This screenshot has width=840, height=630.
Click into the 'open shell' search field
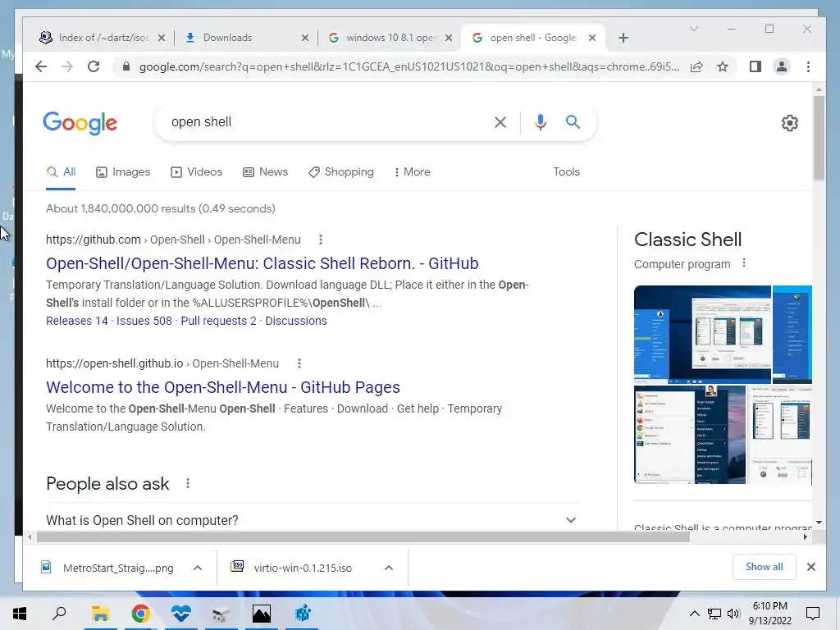326,122
